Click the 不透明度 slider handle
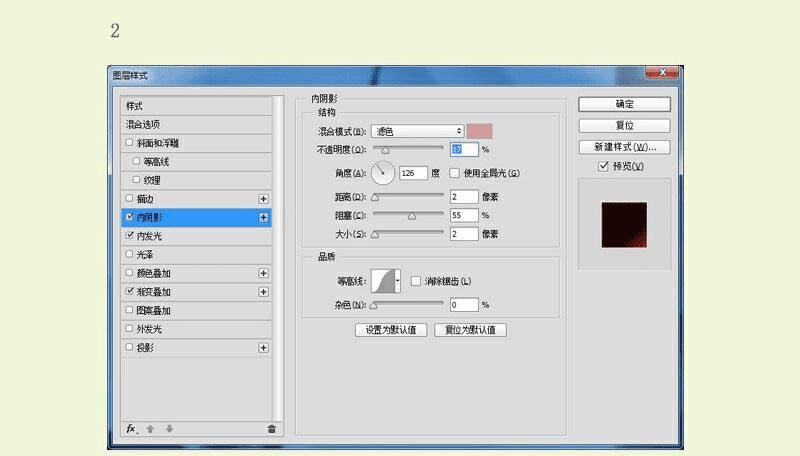This screenshot has height=456, width=800. [x=385, y=150]
